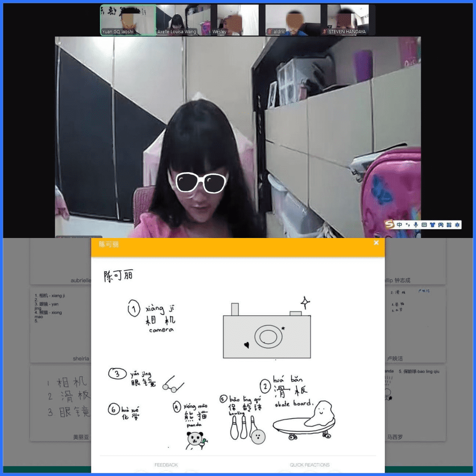Select aldric's video thumbnail
The height and width of the screenshot is (476, 476).
click(292, 20)
